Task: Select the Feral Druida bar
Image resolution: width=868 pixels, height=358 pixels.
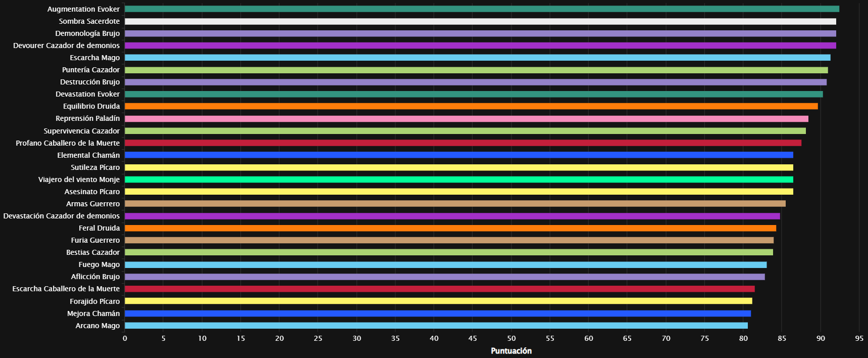Action: click(450, 228)
